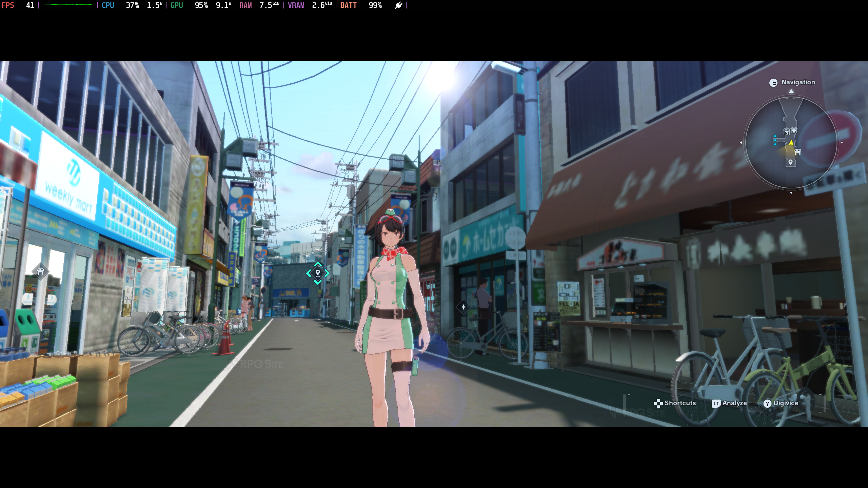Screen dimensions: 868x488
Task: Click the up arrow above minimap
Action: point(791,91)
